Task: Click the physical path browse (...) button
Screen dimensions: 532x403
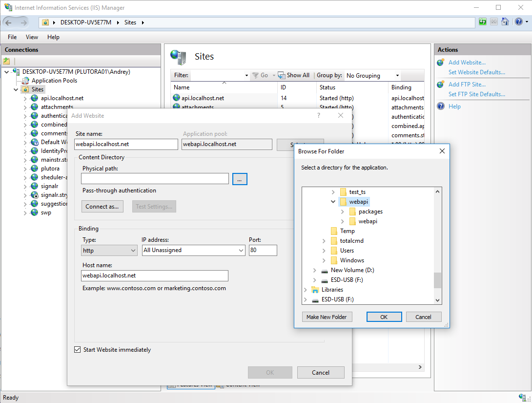Action: pos(240,179)
